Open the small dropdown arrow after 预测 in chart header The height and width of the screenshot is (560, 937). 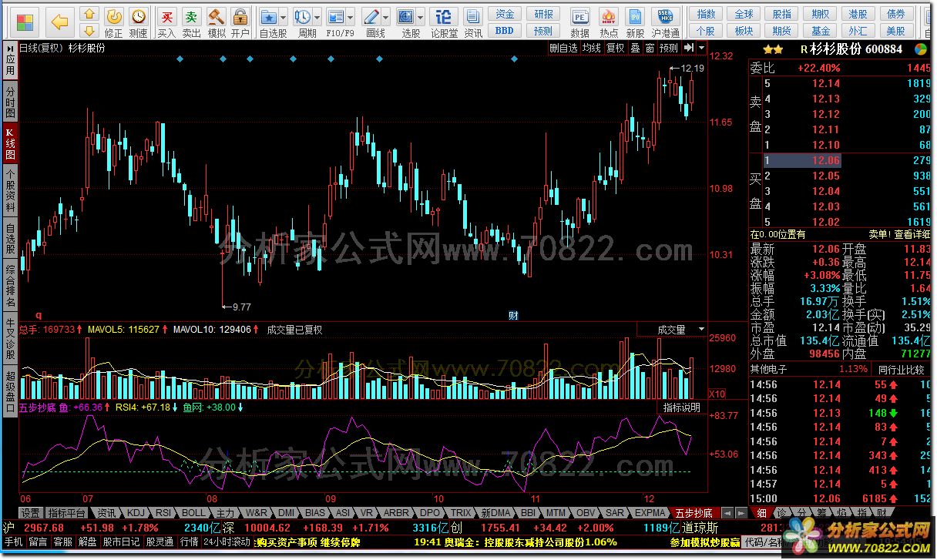[702, 48]
